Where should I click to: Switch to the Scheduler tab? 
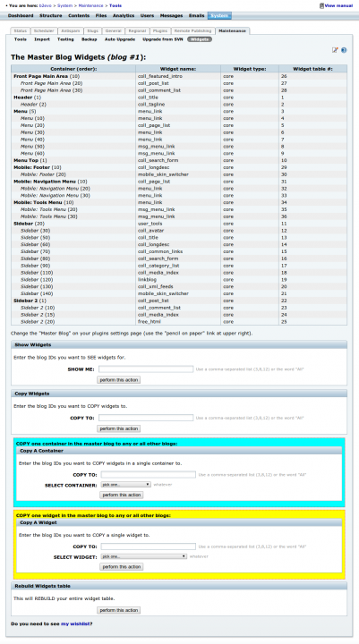pos(44,30)
